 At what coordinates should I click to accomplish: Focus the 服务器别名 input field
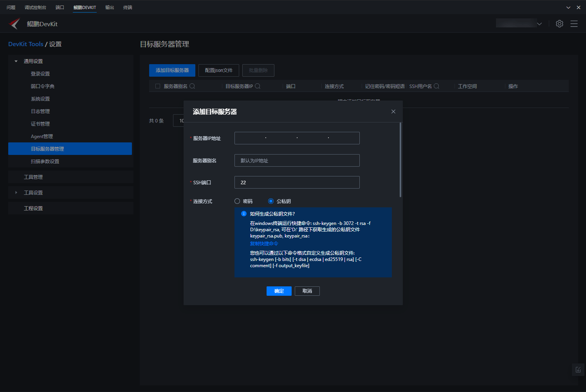(297, 160)
